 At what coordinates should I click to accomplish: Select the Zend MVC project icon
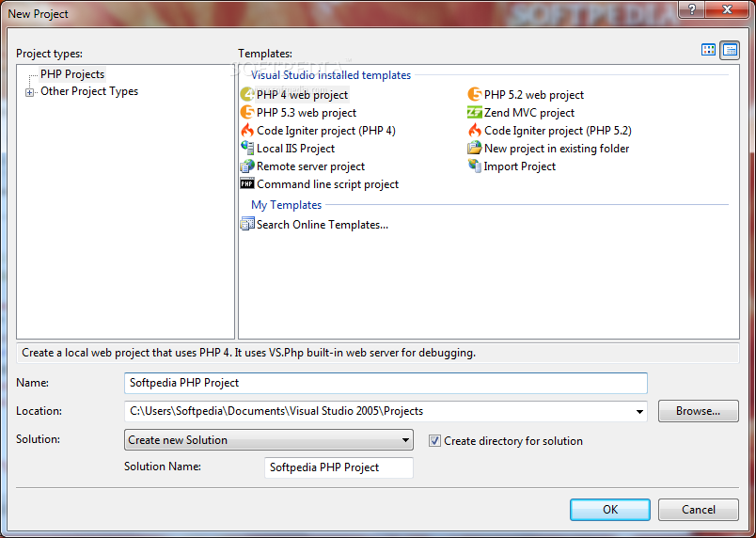(x=475, y=112)
